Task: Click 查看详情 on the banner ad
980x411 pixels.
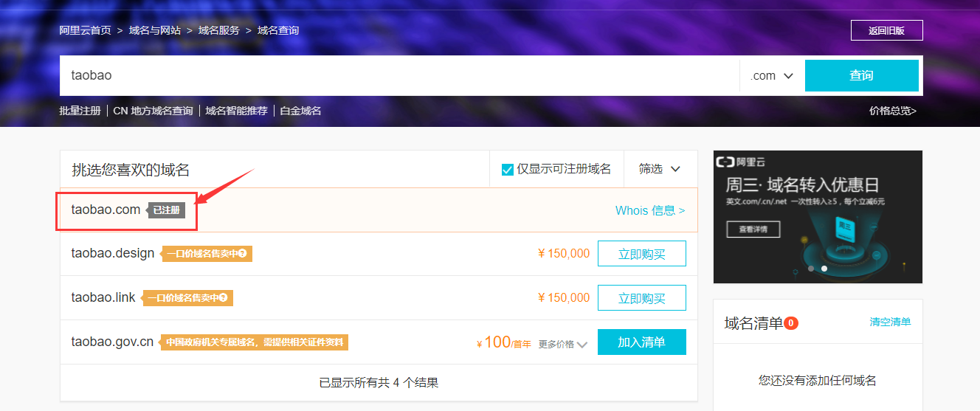Action: click(x=753, y=229)
